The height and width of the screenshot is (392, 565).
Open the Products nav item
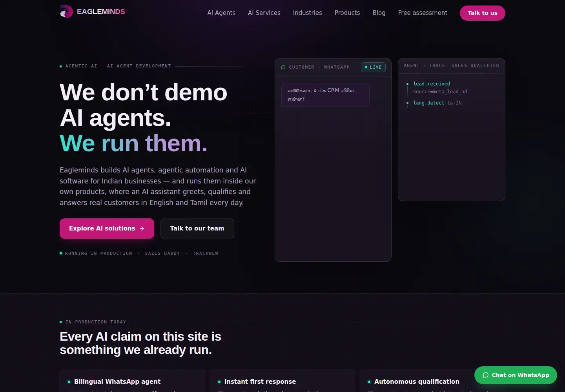point(347,13)
